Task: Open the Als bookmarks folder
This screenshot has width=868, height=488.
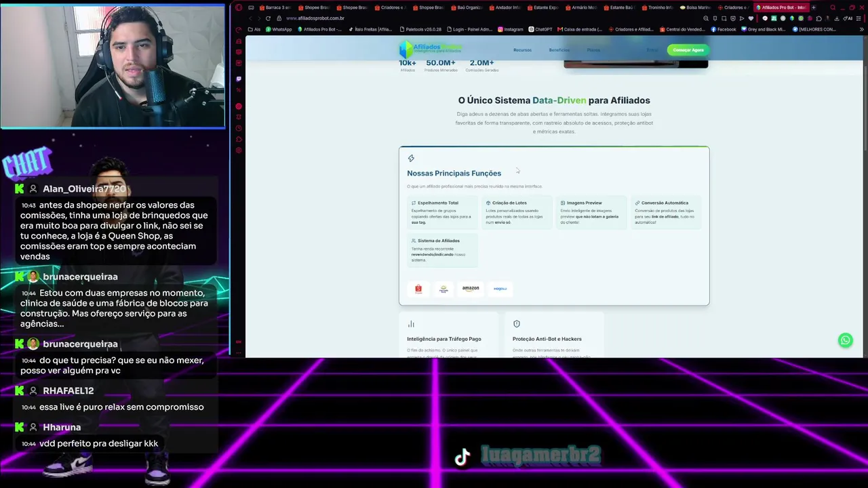Action: click(x=254, y=30)
